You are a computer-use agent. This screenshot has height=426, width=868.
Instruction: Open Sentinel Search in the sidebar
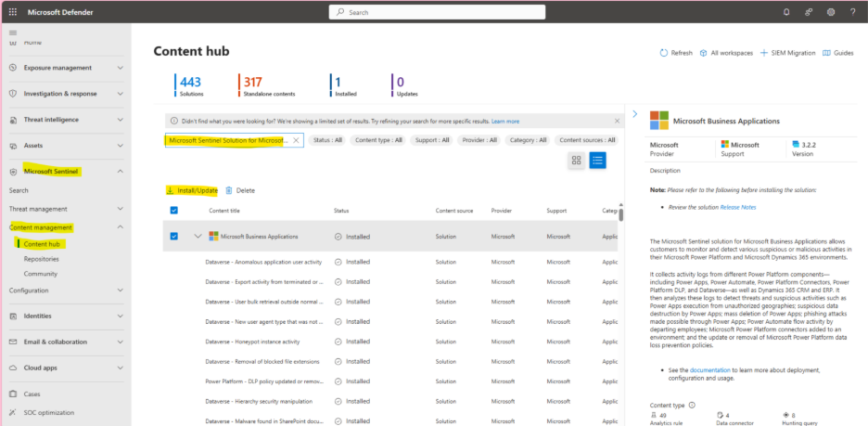19,190
